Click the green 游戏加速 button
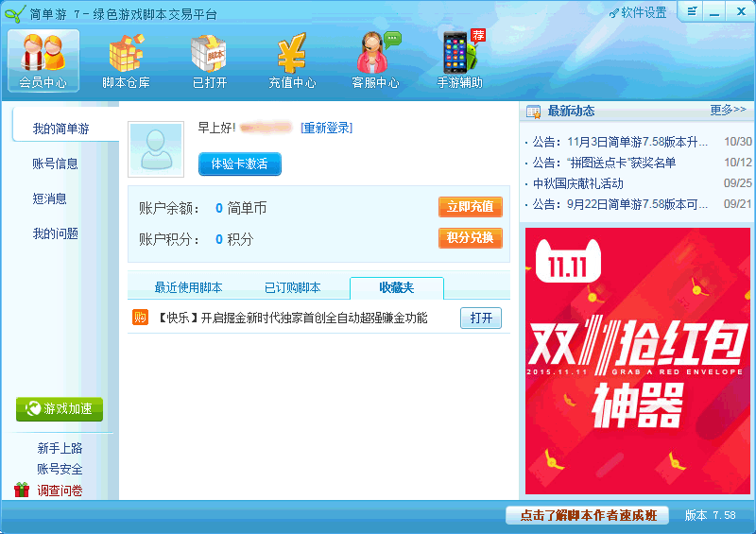Screen dimensions: 756x534 tap(60, 409)
